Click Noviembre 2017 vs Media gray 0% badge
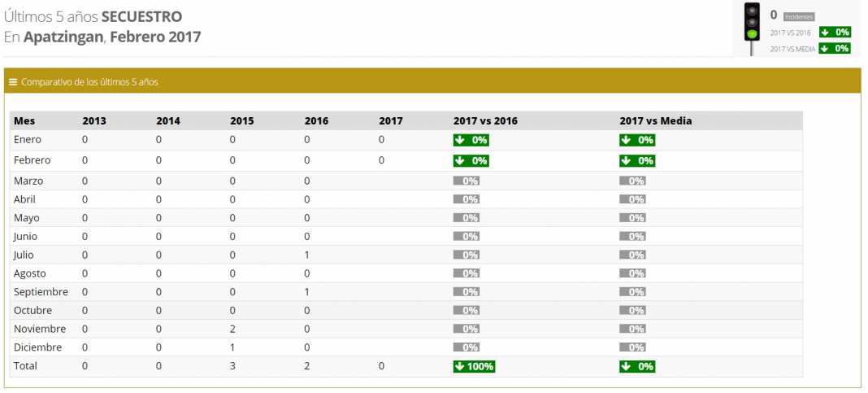The width and height of the screenshot is (868, 393). [x=633, y=329]
